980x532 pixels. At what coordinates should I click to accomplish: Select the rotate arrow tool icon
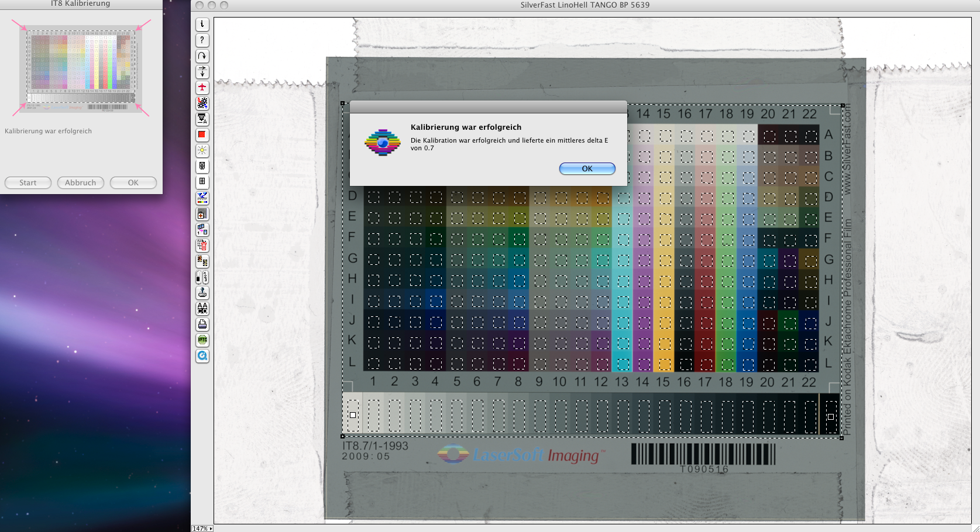202,56
